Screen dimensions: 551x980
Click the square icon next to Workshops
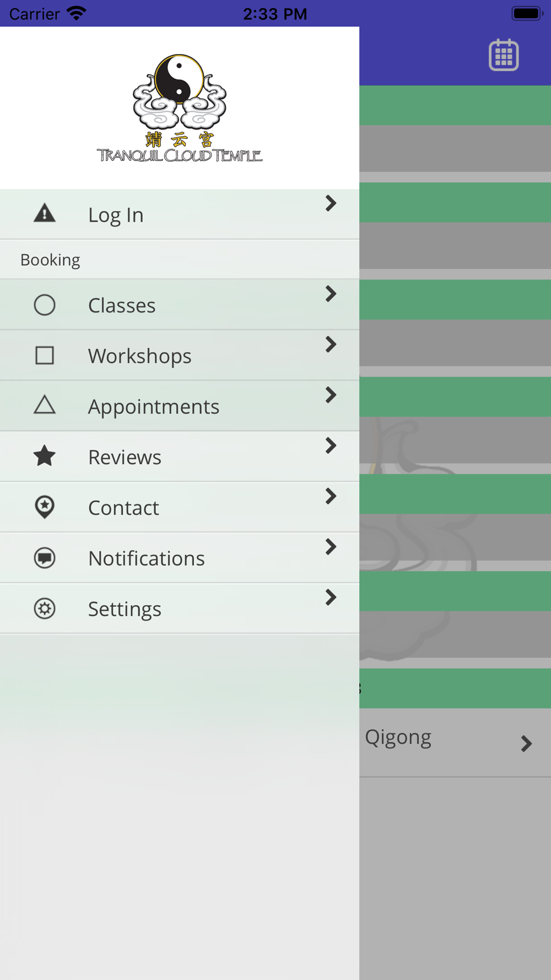pyautogui.click(x=45, y=356)
